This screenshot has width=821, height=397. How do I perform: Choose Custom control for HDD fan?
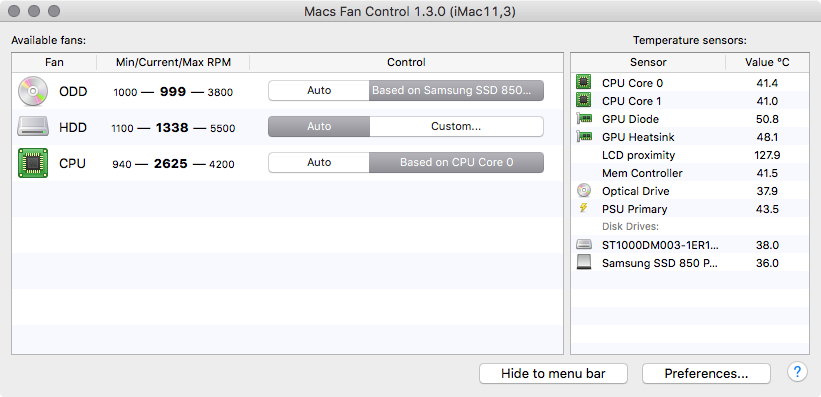[456, 127]
